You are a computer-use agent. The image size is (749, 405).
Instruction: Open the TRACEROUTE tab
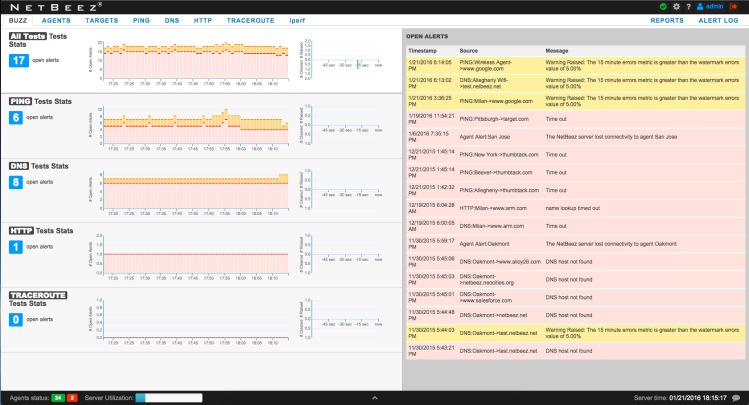coord(250,21)
